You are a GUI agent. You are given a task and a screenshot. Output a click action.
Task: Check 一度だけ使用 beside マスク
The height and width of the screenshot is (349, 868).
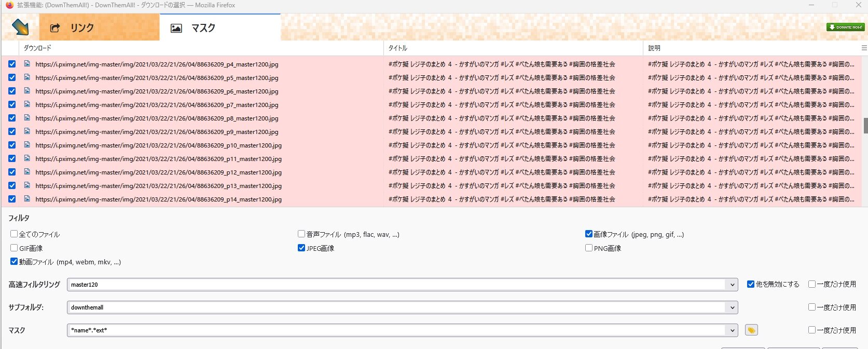(x=812, y=330)
